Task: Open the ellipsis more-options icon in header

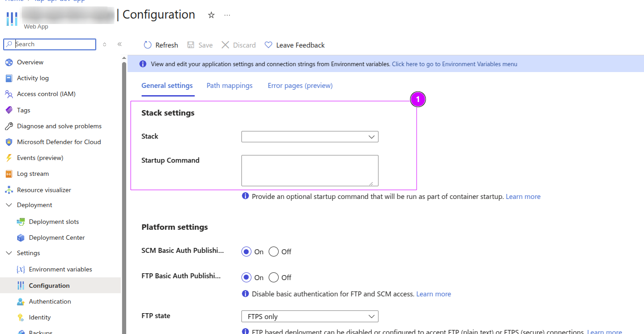Action: [227, 15]
